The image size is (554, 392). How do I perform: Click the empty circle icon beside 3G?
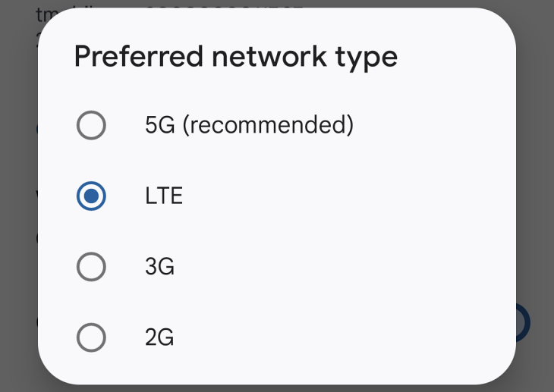tap(91, 266)
